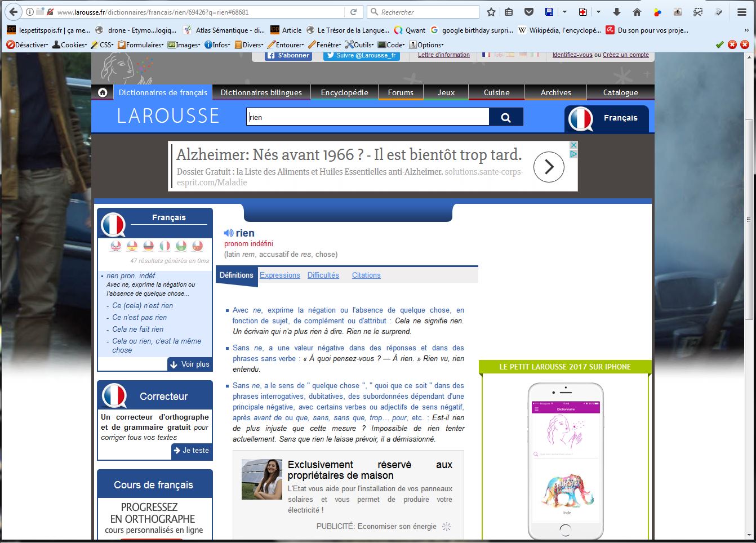Click the magnifier search button beside the Larousse search field
The image size is (756, 543).
point(506,117)
